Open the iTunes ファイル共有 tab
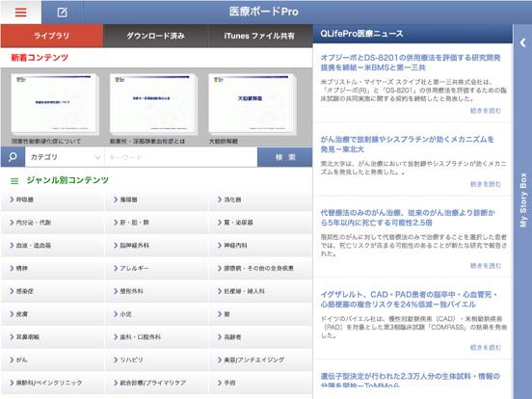This screenshot has width=532, height=399. 260,36
